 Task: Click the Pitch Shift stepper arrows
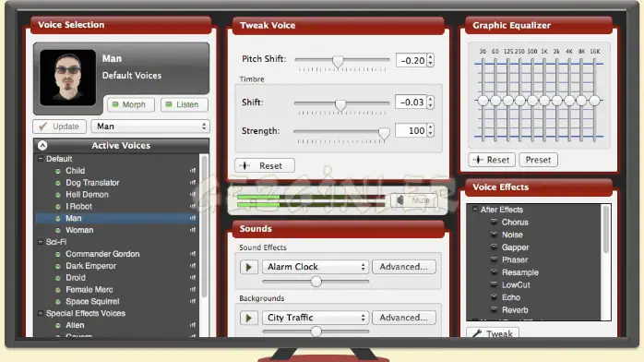pos(431,60)
